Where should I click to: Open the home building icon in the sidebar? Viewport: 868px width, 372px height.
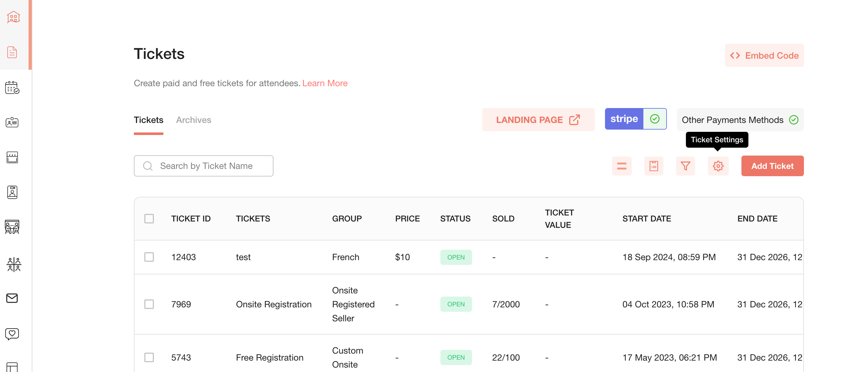(x=13, y=17)
